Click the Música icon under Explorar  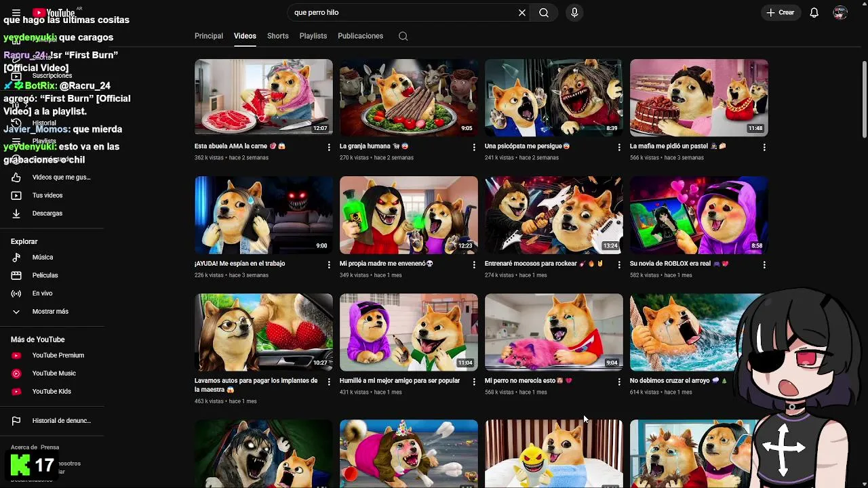coord(16,258)
